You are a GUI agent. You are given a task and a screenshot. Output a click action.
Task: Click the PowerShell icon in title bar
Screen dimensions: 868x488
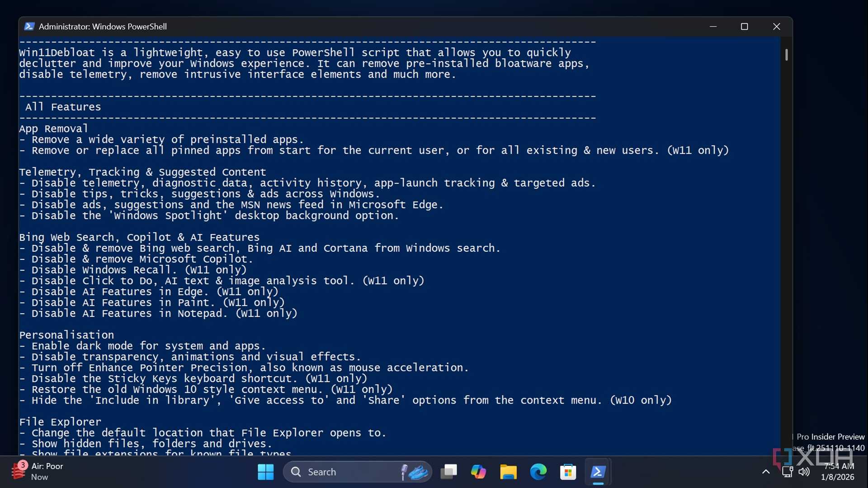coord(29,26)
